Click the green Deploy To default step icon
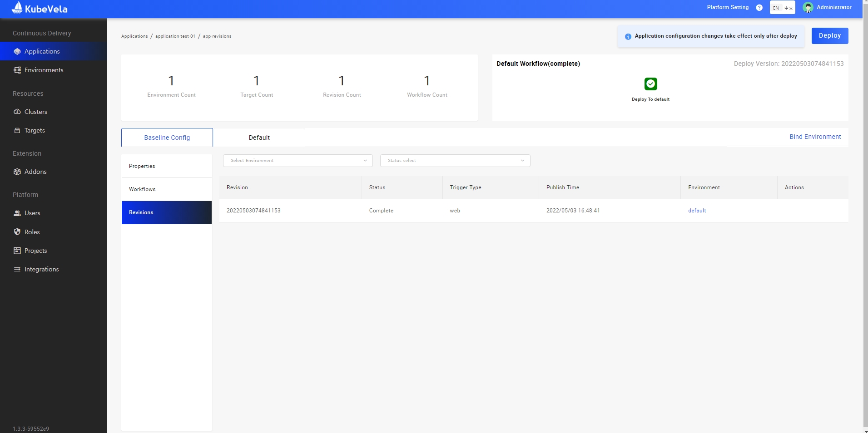 [650, 84]
